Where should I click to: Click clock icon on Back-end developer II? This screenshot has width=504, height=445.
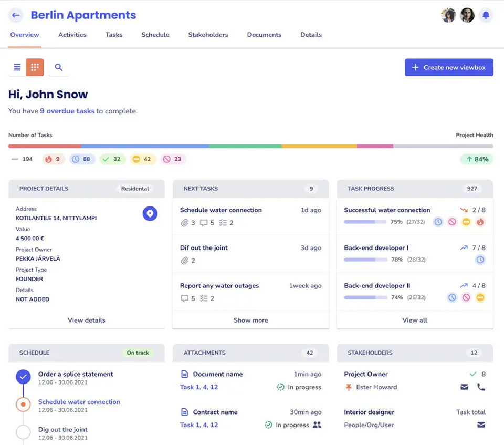(x=452, y=298)
